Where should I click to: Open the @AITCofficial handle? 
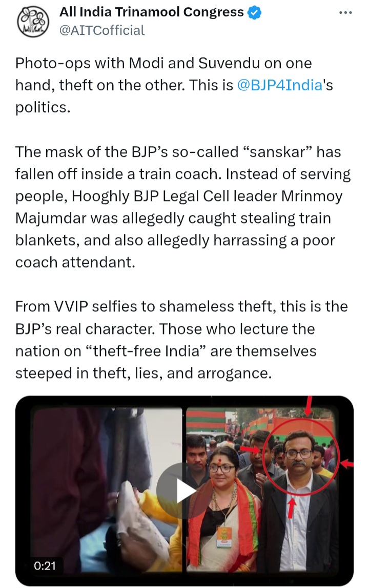click(102, 30)
